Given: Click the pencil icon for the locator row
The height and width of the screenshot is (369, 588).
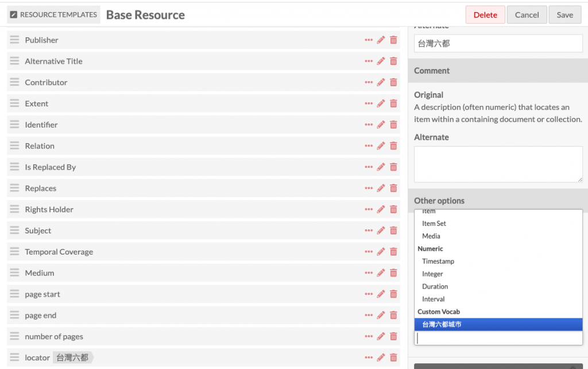Looking at the screenshot, I should [x=381, y=358].
